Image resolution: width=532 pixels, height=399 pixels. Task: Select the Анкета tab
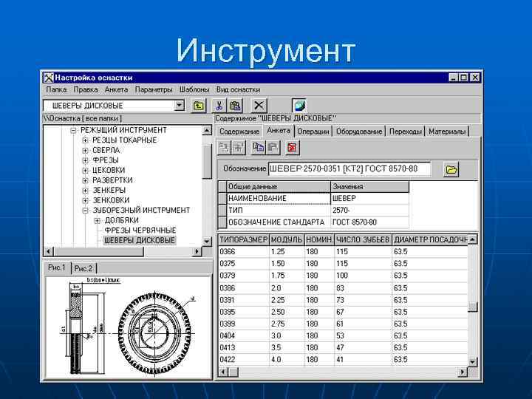point(279,131)
